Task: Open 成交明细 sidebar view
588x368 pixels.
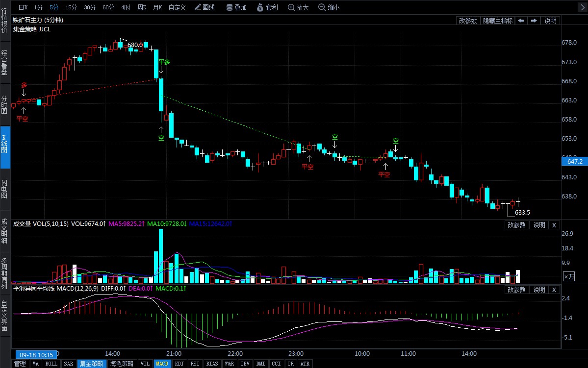Action: coord(4,231)
